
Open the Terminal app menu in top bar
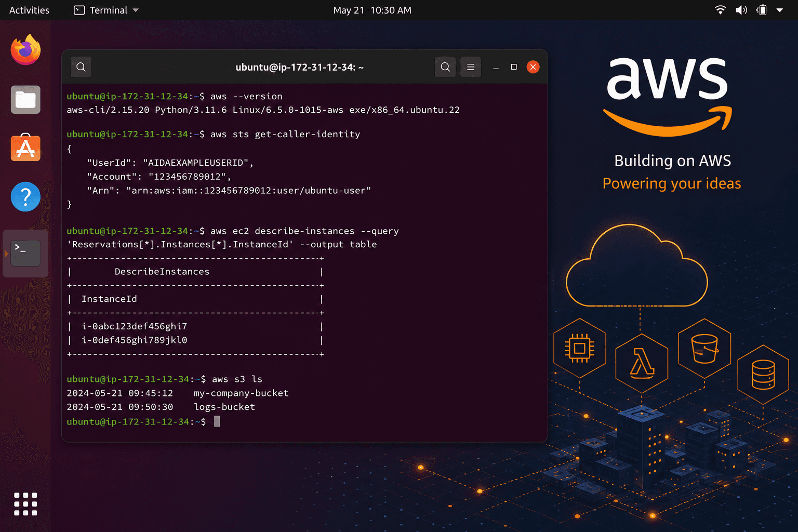click(x=107, y=10)
